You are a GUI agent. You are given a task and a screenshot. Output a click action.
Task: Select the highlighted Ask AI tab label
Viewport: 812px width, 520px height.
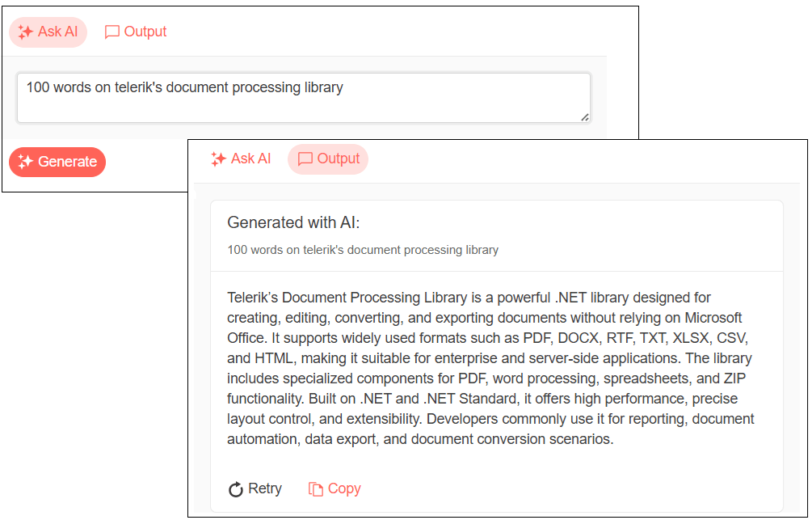(x=57, y=32)
